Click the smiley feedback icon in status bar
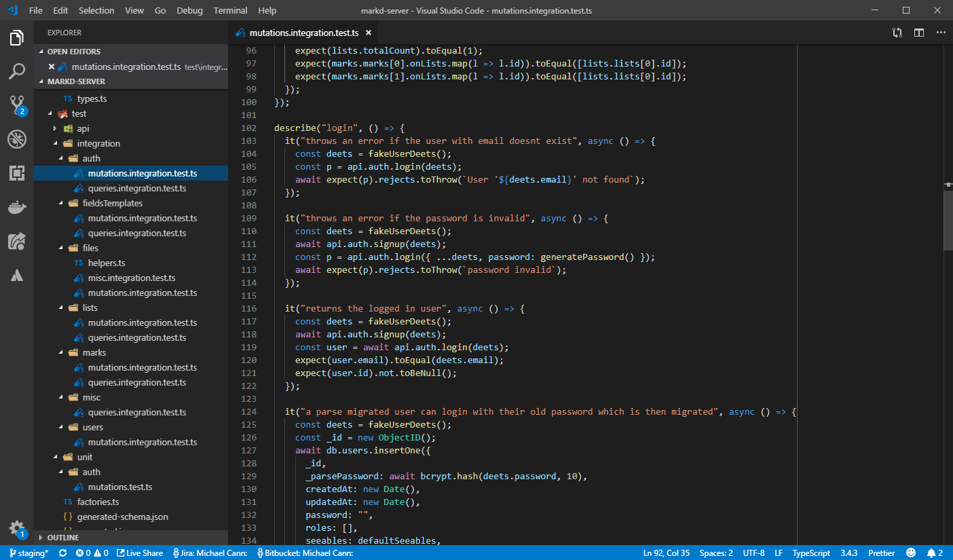 click(911, 553)
